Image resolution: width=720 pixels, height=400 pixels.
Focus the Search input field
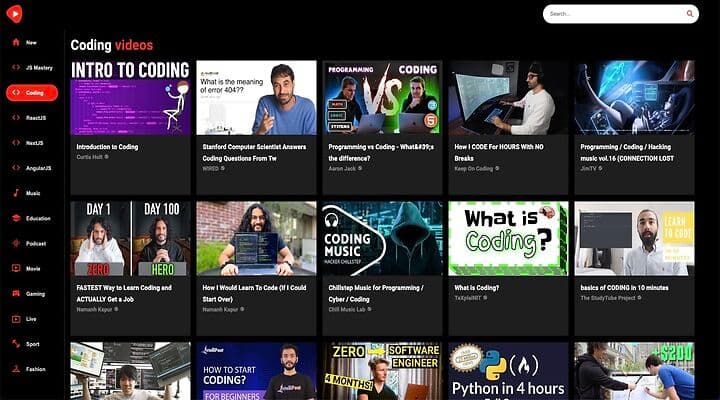click(x=615, y=14)
